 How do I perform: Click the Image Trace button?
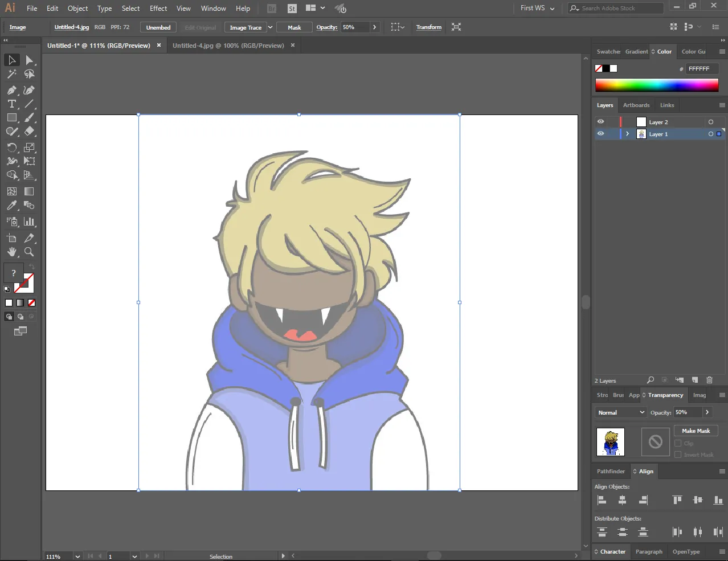246,27
